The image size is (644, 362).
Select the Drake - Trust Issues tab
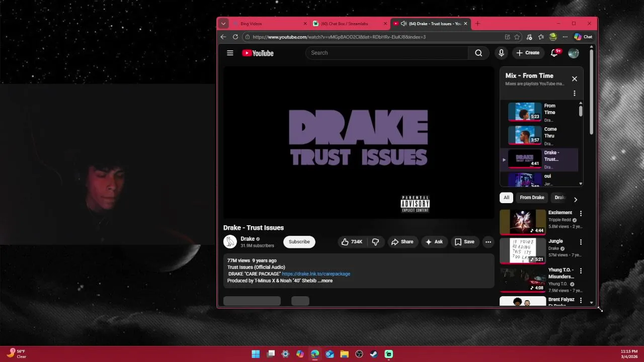point(430,24)
